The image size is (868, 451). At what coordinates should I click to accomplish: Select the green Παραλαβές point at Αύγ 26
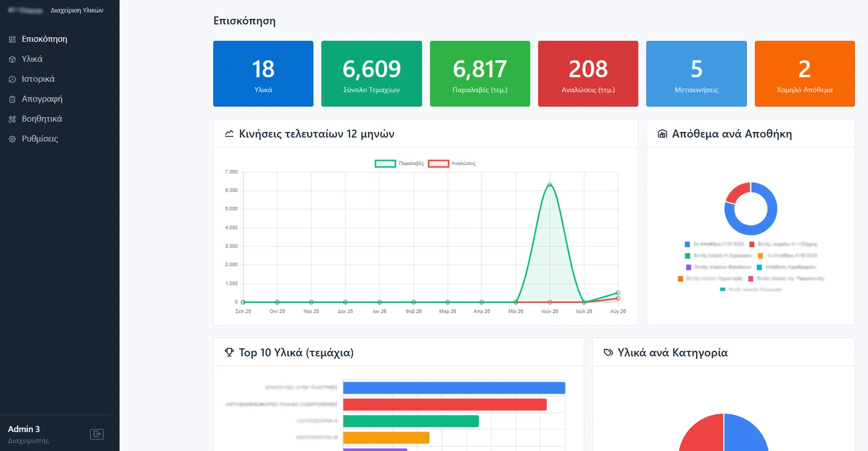pos(618,293)
